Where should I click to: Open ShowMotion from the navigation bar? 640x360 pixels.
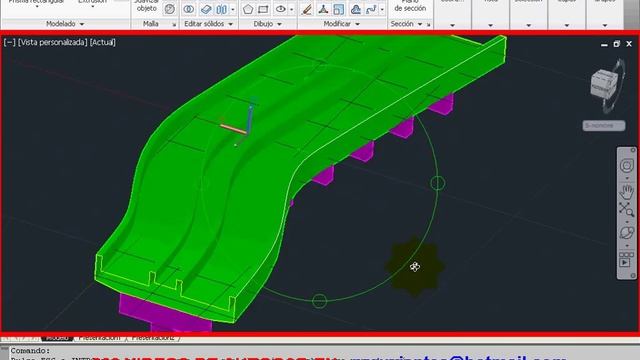626,260
